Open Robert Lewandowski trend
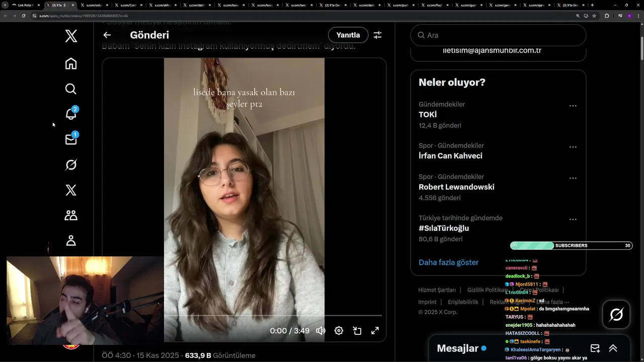This screenshot has height=362, width=644. [x=456, y=187]
